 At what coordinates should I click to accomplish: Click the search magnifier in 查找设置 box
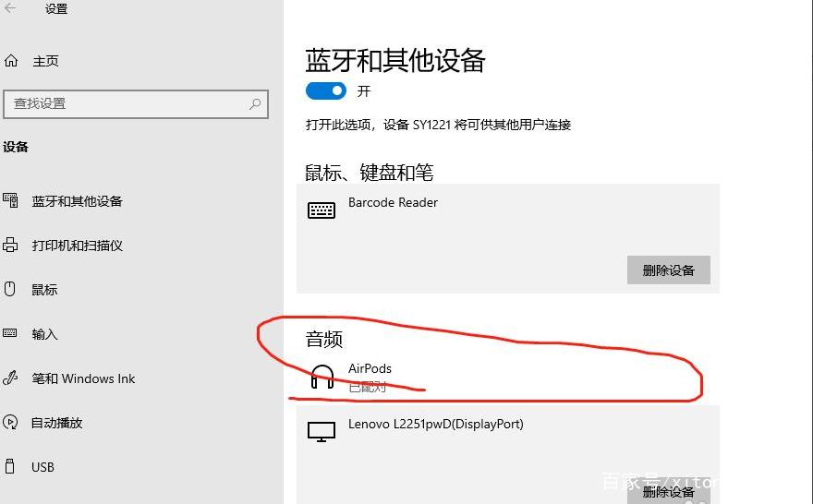255,103
